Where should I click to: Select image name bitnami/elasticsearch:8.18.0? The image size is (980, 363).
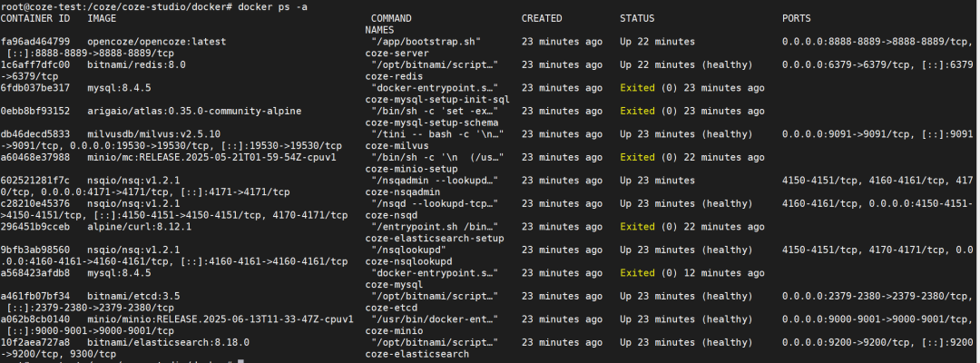168,342
